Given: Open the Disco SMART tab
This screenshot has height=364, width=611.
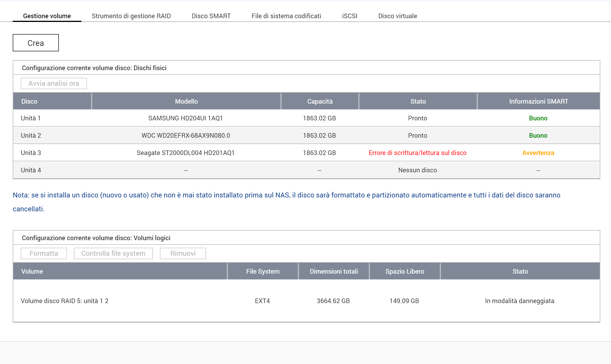Looking at the screenshot, I should (211, 16).
